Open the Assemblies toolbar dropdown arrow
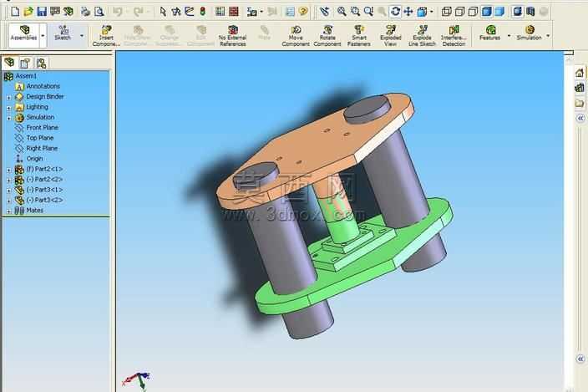588x392 pixels. 43,36
